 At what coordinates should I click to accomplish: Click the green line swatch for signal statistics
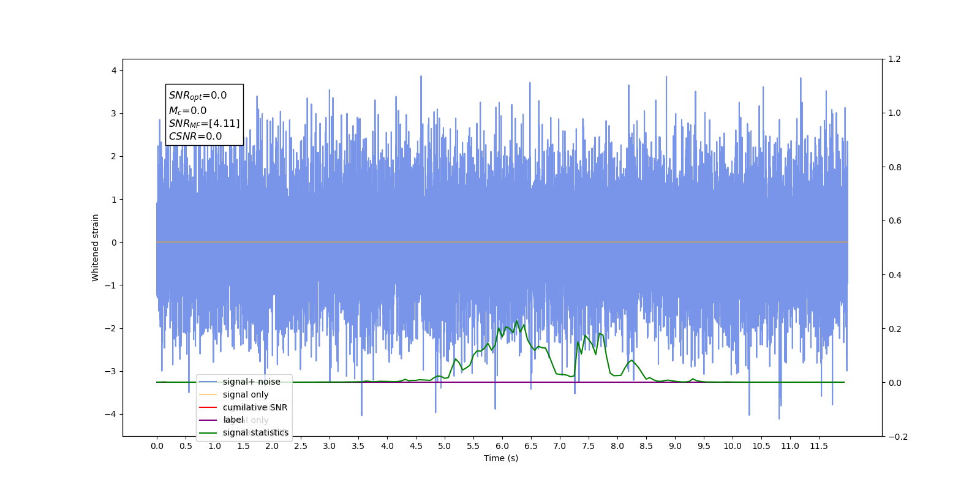click(208, 433)
